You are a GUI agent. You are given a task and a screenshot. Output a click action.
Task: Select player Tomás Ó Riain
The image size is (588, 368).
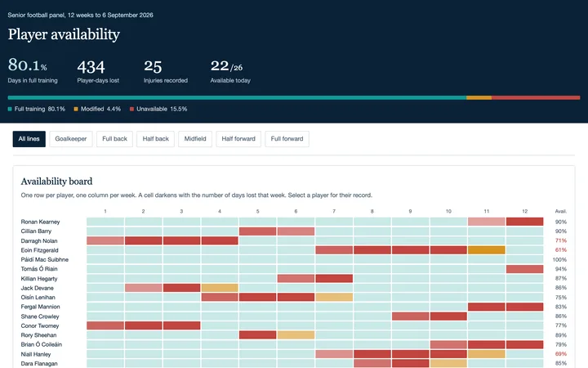click(x=39, y=269)
